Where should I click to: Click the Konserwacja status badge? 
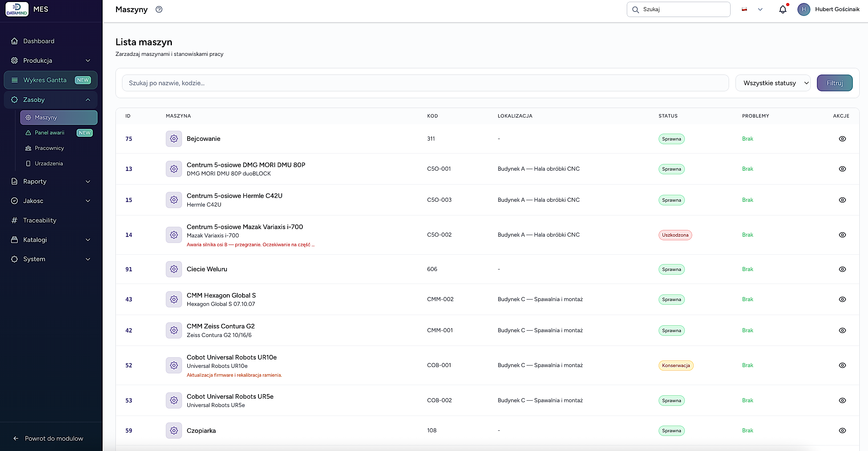(676, 365)
